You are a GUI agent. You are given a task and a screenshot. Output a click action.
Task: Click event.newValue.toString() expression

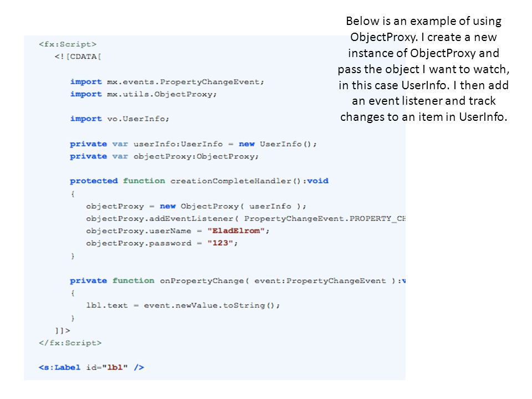point(211,305)
